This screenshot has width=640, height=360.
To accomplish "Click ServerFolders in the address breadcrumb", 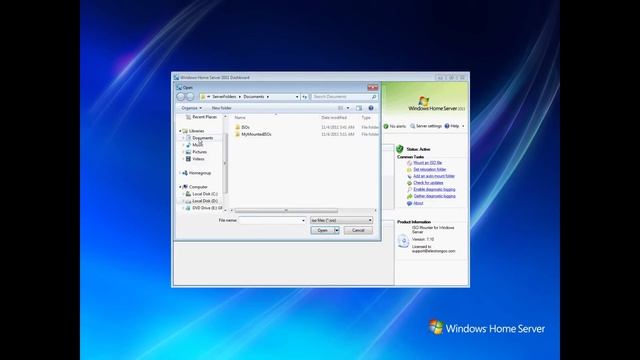I will coord(224,97).
